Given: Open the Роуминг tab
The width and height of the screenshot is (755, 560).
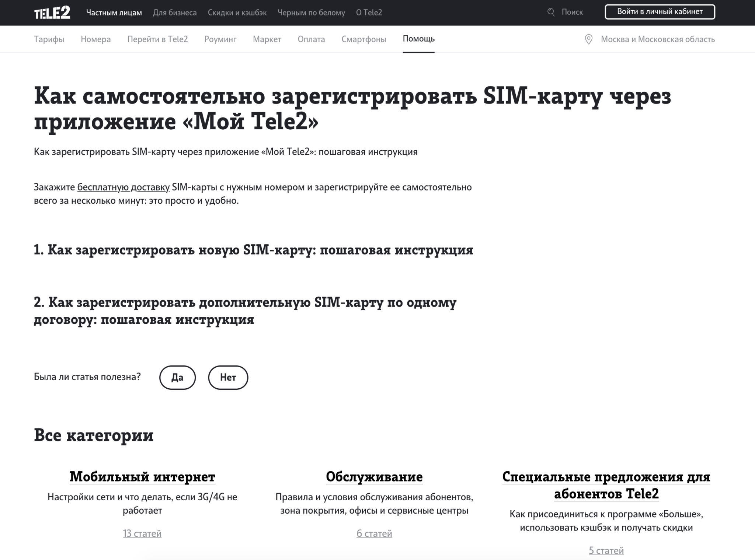Looking at the screenshot, I should pyautogui.click(x=220, y=39).
